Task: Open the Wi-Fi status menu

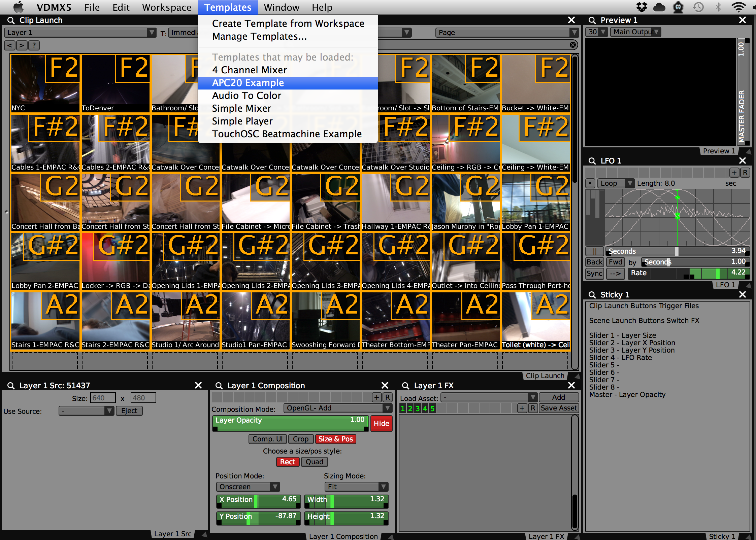Action: [738, 7]
